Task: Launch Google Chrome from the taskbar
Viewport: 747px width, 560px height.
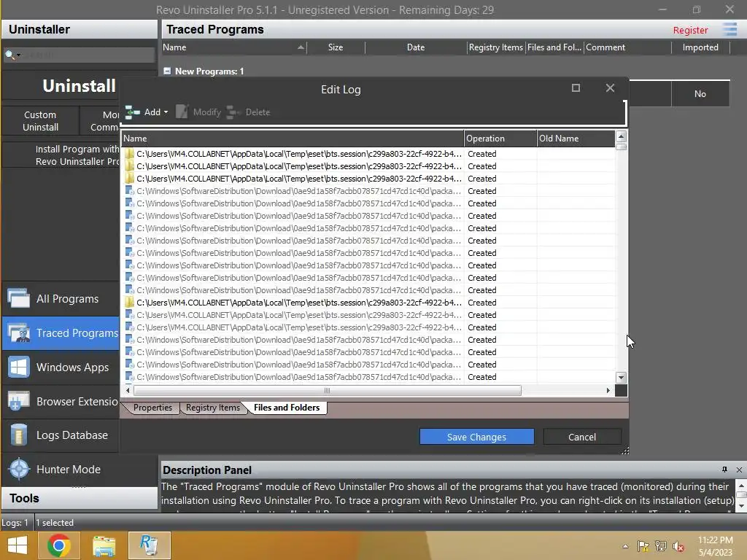Action: (59, 545)
